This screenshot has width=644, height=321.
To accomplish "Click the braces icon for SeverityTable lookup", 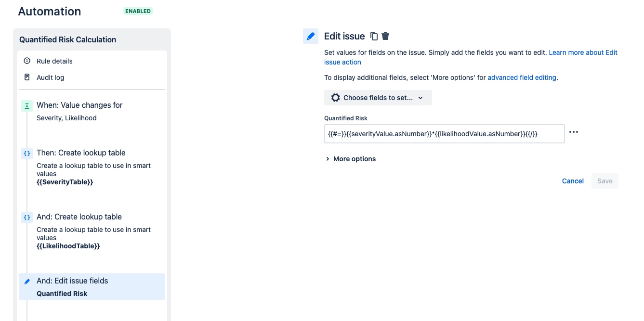I will 27,153.
